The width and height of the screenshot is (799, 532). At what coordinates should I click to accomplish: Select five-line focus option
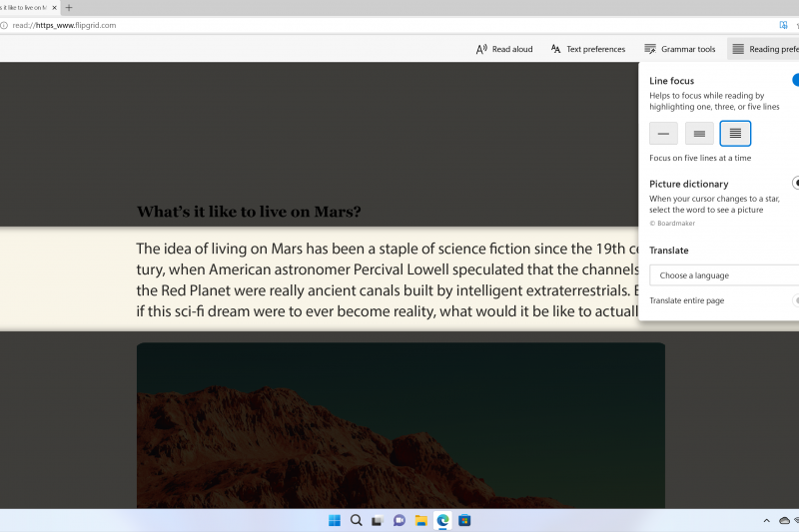735,134
